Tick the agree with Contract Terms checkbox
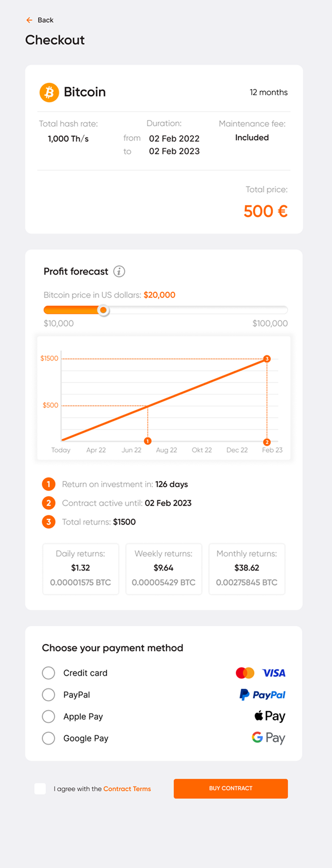 tap(40, 789)
